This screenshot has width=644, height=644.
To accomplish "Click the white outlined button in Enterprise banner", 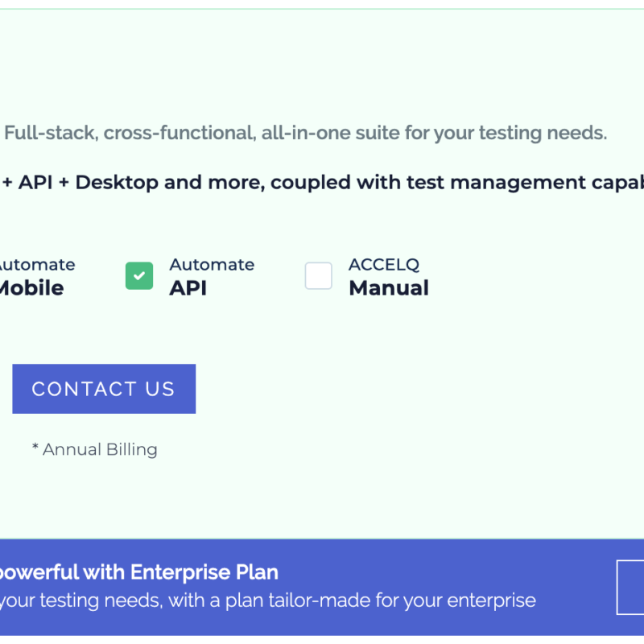I will point(630,588).
